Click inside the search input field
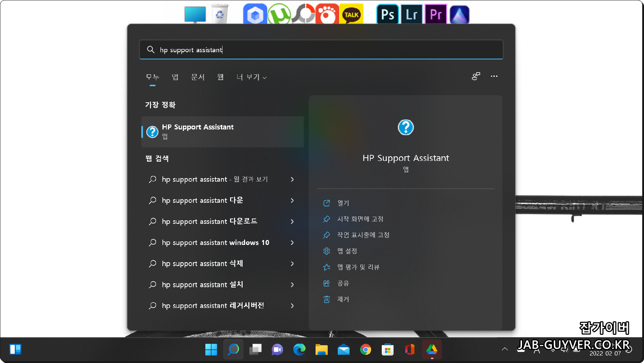 321,50
